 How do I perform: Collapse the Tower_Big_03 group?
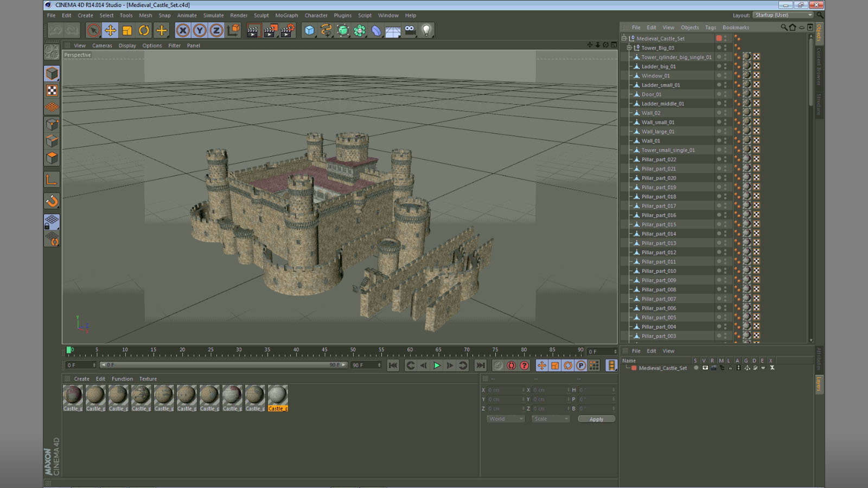pyautogui.click(x=629, y=48)
